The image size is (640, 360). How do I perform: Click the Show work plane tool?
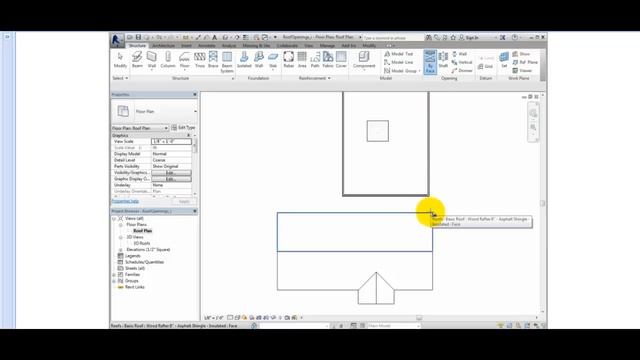coord(521,54)
